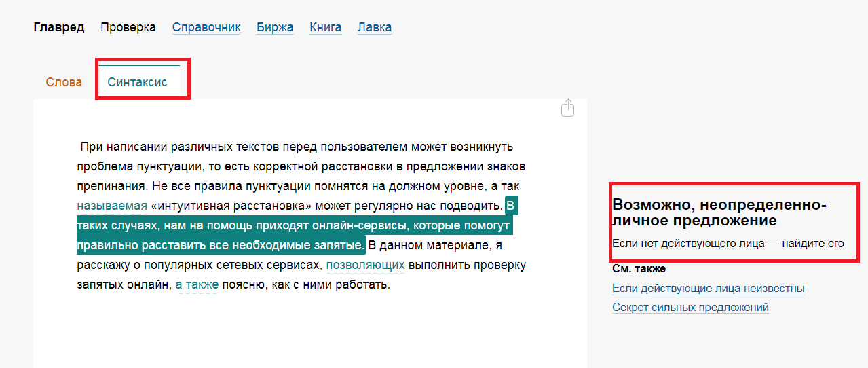This screenshot has height=368, width=868.
Task: Place cursor at «При написании» text start
Action: coord(81,147)
